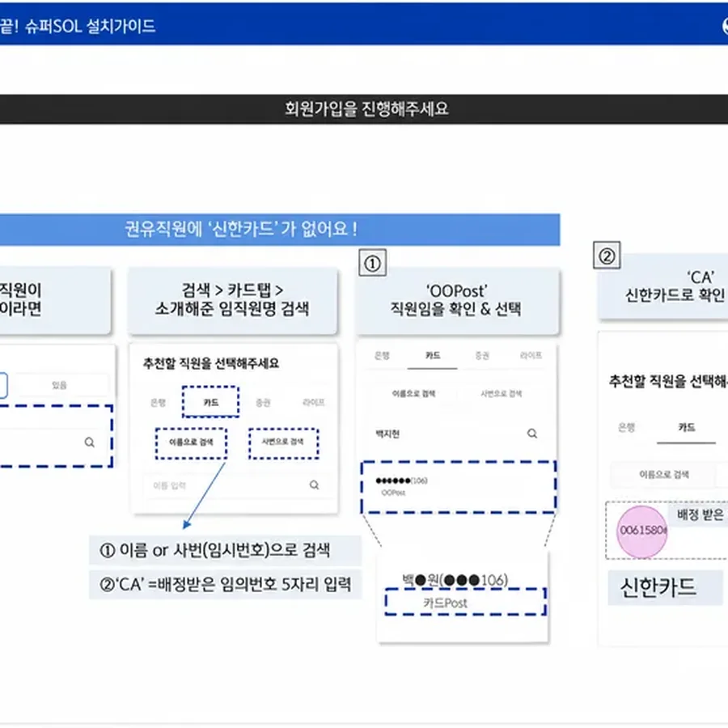
Task: Click the magnified name '백●원(●●●106)'
Action: pos(455,580)
